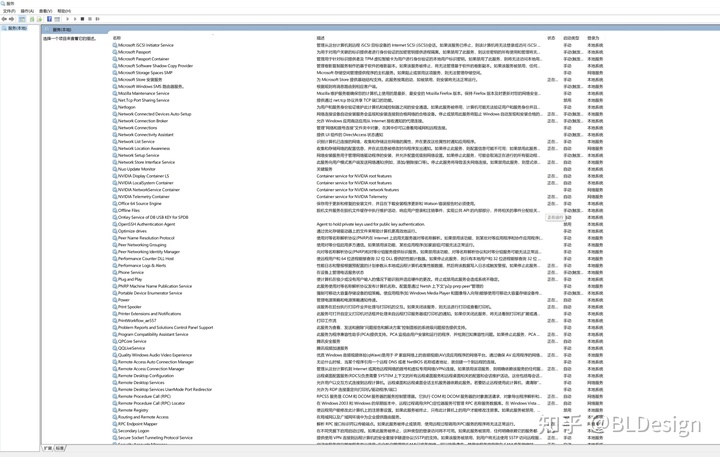This screenshot has height=457, width=720.
Task: Select Network Connected Devices Auto-Setup
Action: (x=154, y=114)
